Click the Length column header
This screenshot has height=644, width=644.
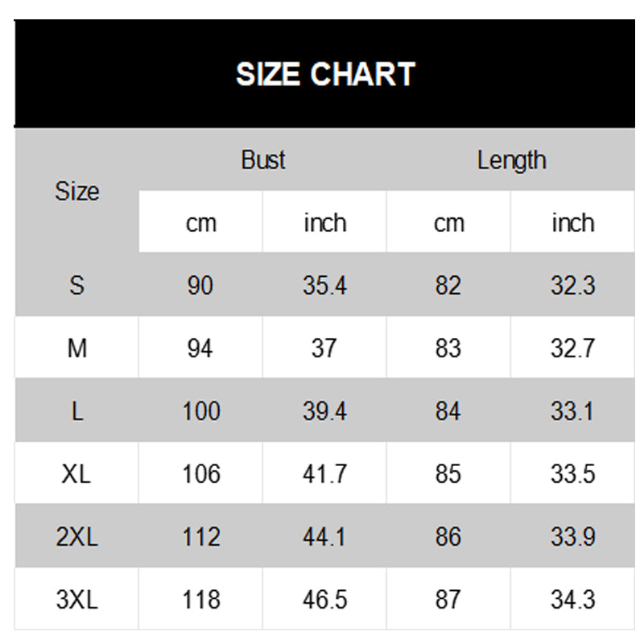(511, 160)
